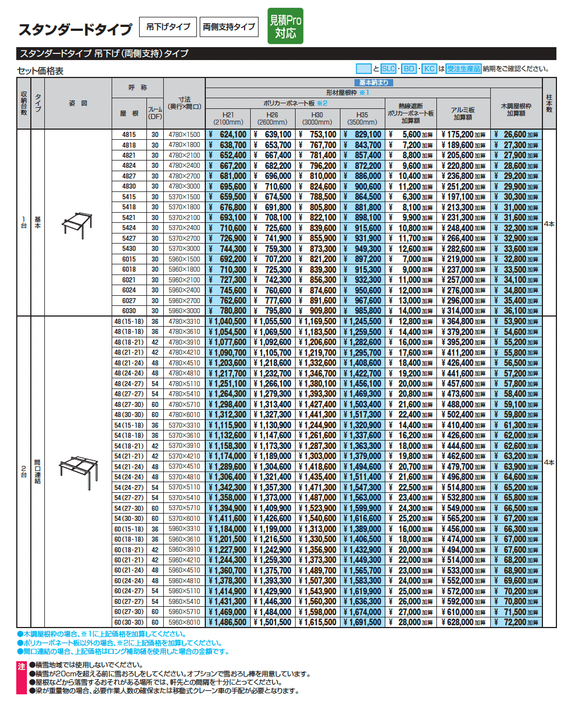Screen dimensions: 571x728
Task: Click the H21 (2100mm) column header
Action: [x=228, y=118]
